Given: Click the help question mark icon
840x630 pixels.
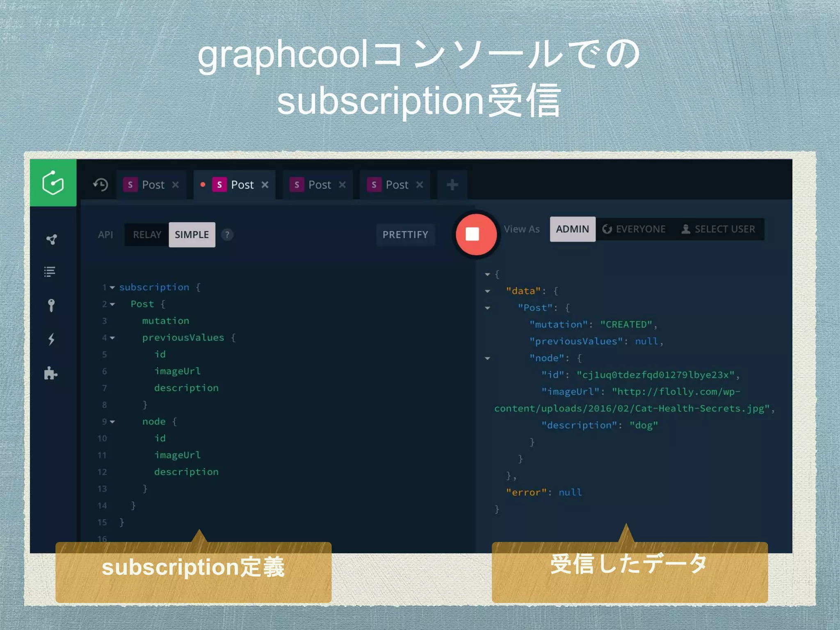Looking at the screenshot, I should (227, 235).
